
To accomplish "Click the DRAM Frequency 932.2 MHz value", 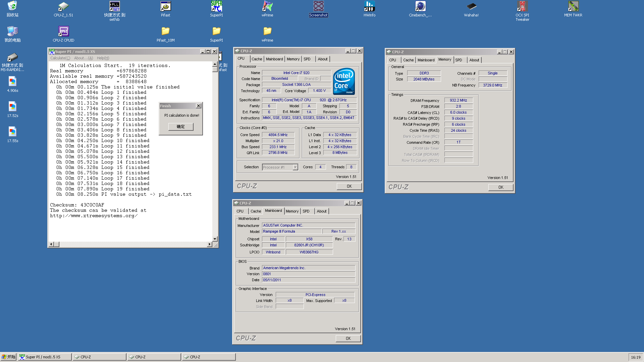I will click(459, 100).
